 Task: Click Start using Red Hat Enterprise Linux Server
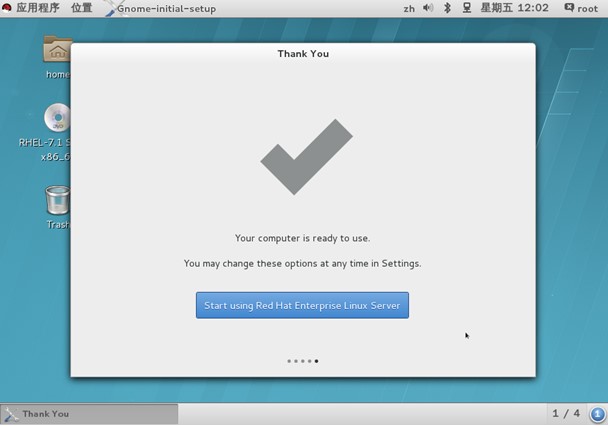pyautogui.click(x=302, y=305)
